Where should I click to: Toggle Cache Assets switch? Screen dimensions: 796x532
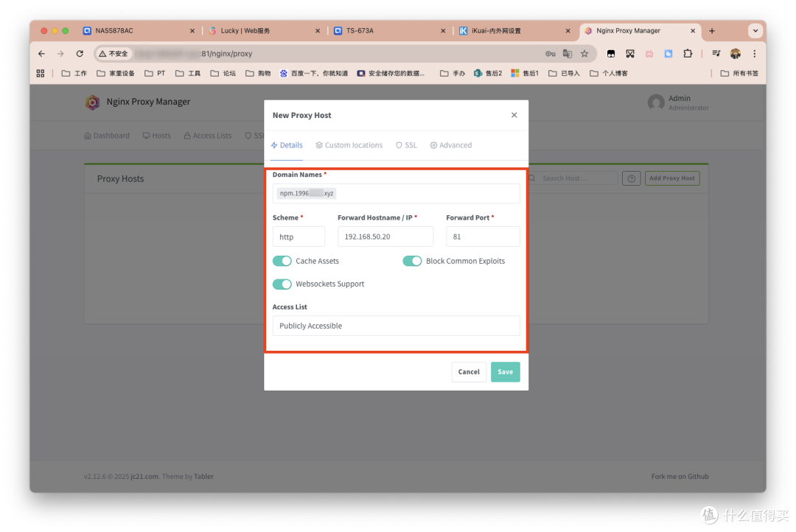[x=282, y=261]
